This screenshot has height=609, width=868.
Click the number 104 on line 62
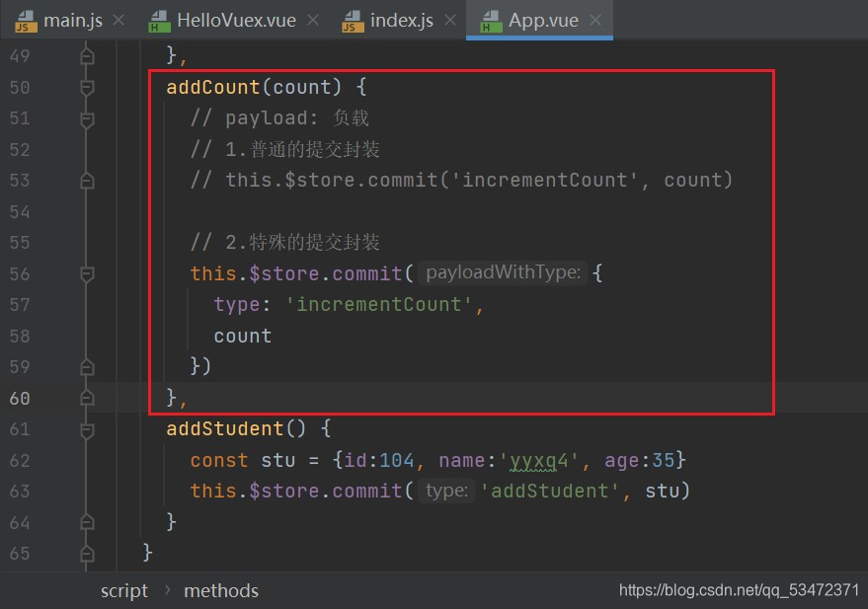[396, 461]
